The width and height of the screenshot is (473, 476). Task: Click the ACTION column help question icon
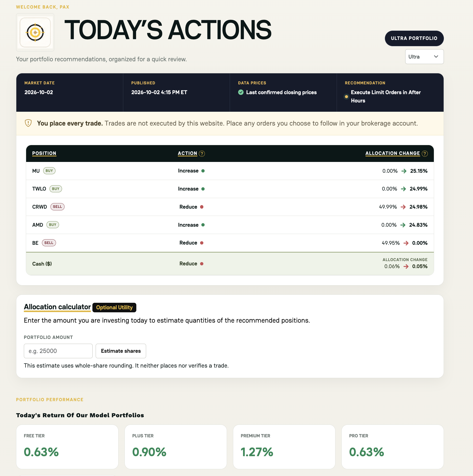click(x=202, y=154)
